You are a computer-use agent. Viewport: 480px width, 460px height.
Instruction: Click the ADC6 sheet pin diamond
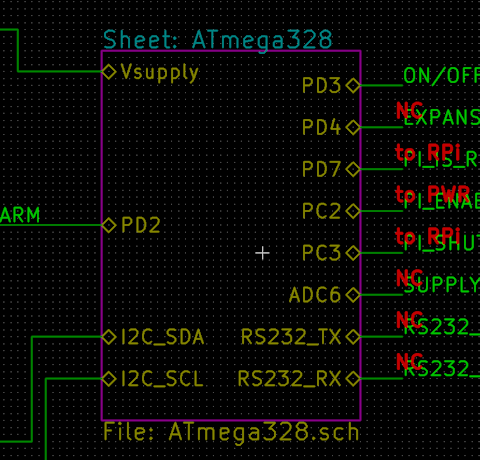(x=353, y=295)
